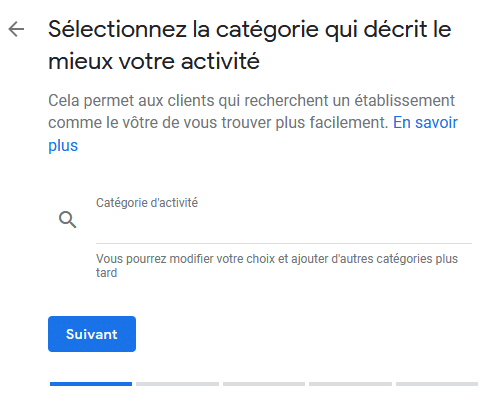The height and width of the screenshot is (407, 499).
Task: Select the last gray progress segment
Action: tap(437, 384)
